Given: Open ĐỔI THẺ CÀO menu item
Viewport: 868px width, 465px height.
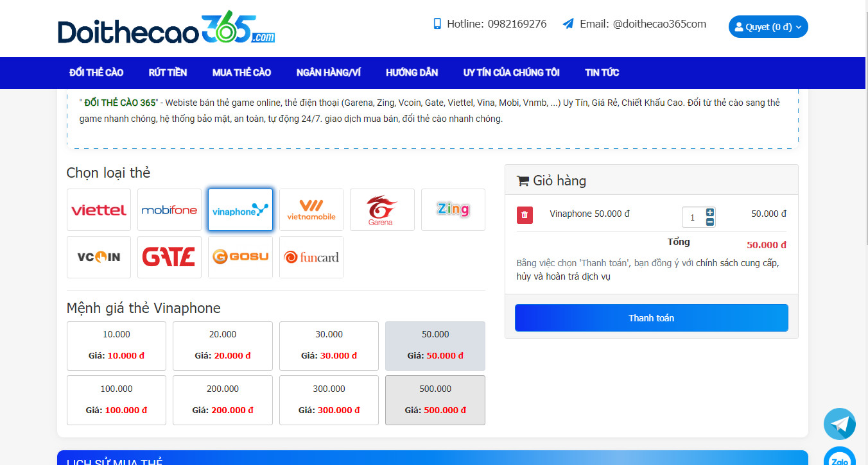Looking at the screenshot, I should tap(96, 72).
